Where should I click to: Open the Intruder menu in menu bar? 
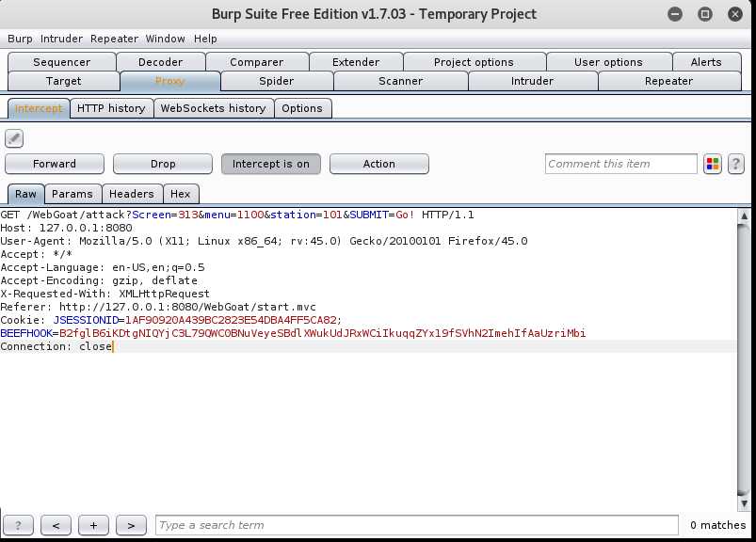61,39
